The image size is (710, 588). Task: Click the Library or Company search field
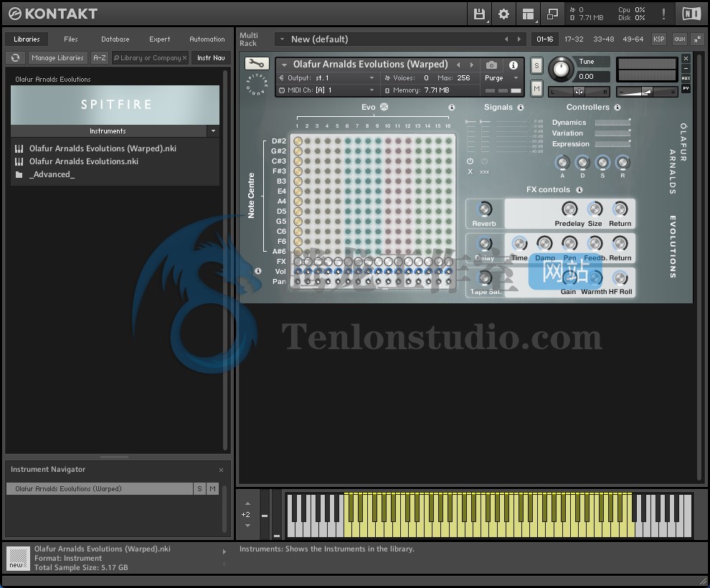pyautogui.click(x=149, y=58)
